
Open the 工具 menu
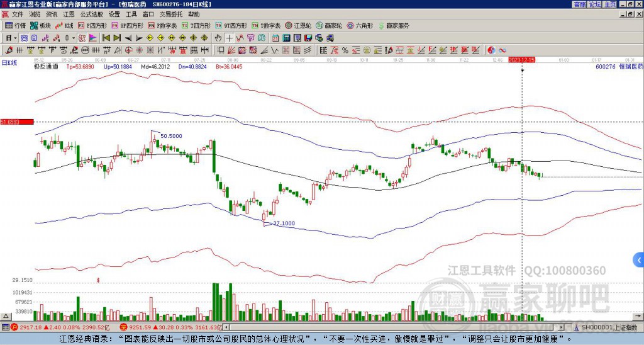(131, 14)
